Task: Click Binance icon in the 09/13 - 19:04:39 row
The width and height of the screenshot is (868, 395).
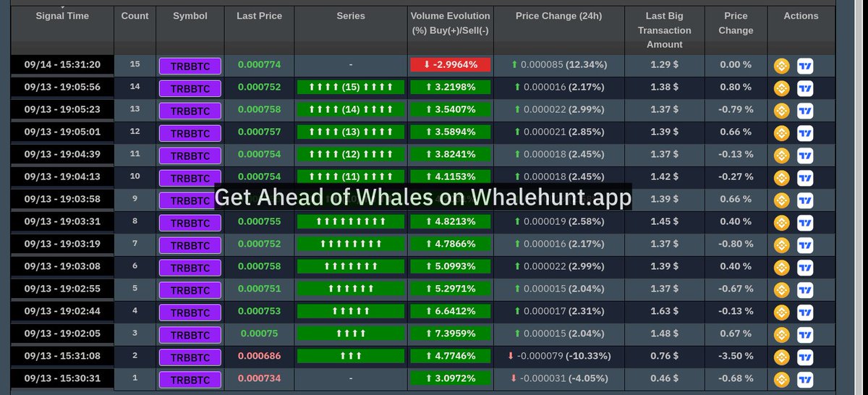Action: click(x=781, y=156)
